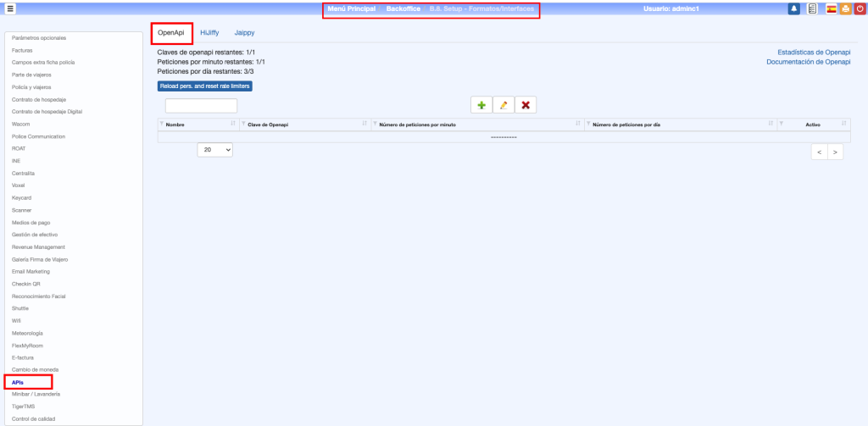
Task: Click the red X delete record icon
Action: (526, 105)
